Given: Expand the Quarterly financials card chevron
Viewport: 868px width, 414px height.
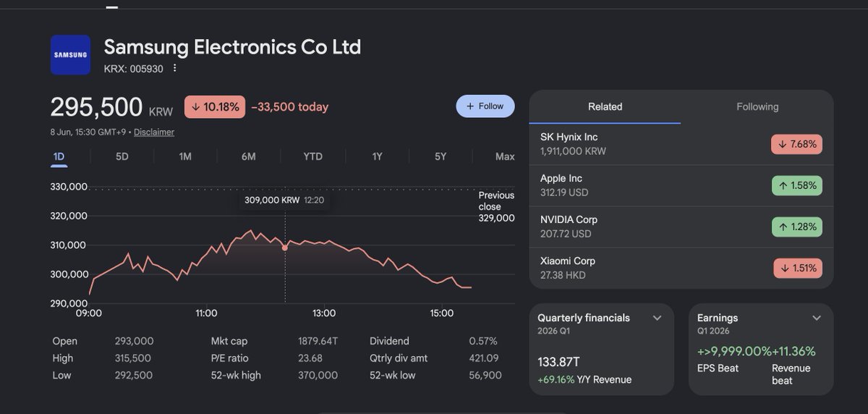Looking at the screenshot, I should click(657, 318).
